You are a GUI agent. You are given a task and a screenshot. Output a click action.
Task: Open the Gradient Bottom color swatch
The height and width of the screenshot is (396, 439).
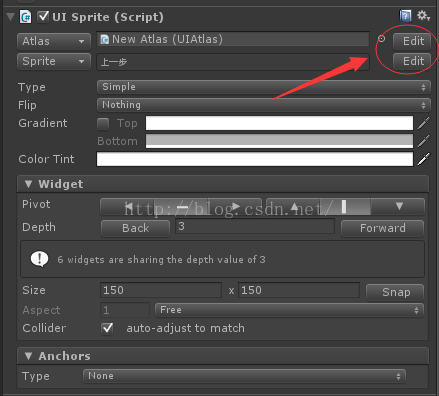(279, 141)
